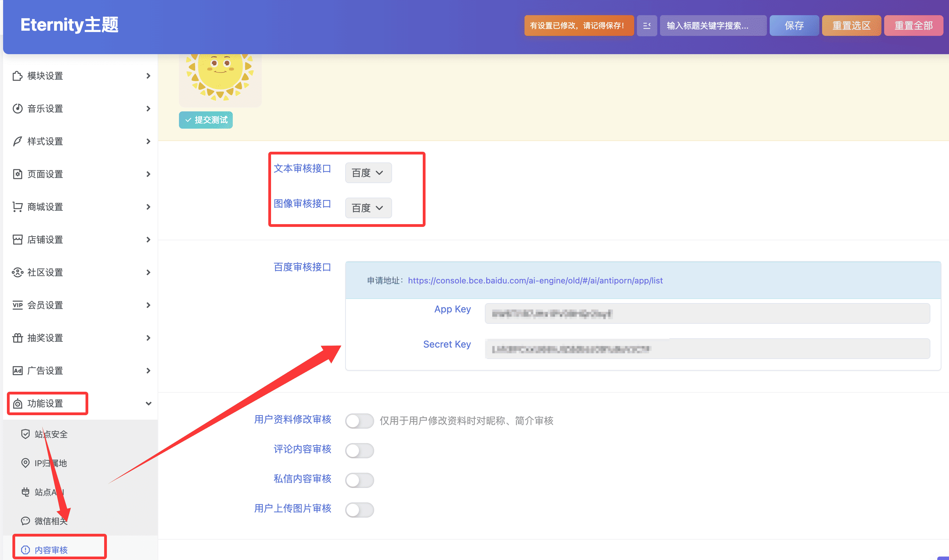949x560 pixels.
Task: Click the lottery gift box icon
Action: pyautogui.click(x=17, y=338)
